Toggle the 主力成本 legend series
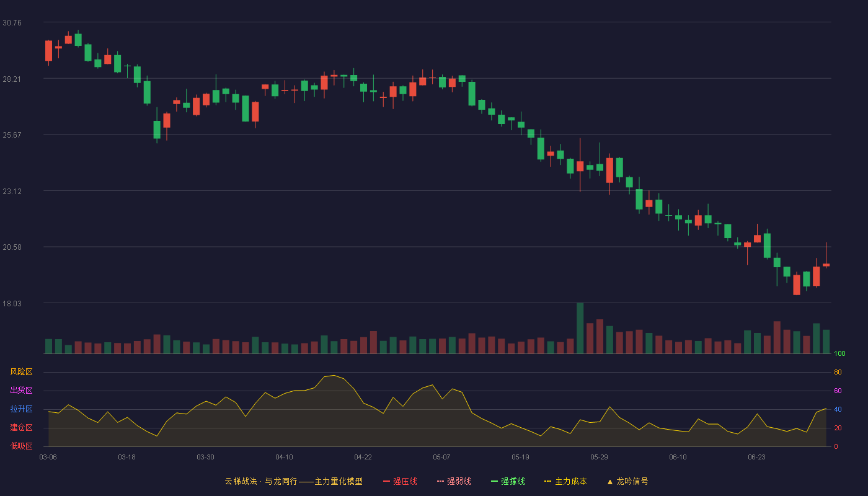Viewport: 868px width, 496px height. pos(565,481)
